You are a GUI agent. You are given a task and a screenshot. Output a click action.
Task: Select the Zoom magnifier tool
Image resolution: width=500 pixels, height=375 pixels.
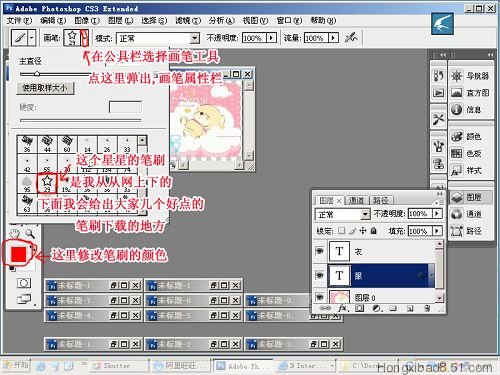30,234
